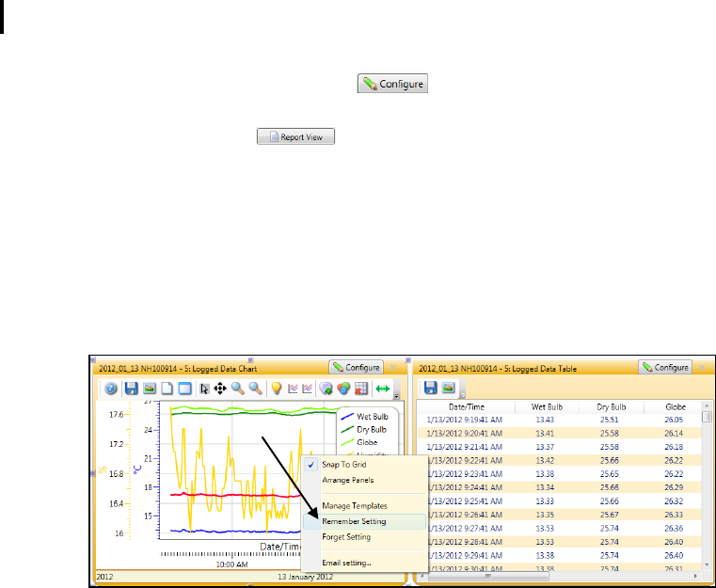Click Configure button on Logged Data Table panel
Image resolution: width=716 pixels, height=588 pixels.
[x=665, y=367]
